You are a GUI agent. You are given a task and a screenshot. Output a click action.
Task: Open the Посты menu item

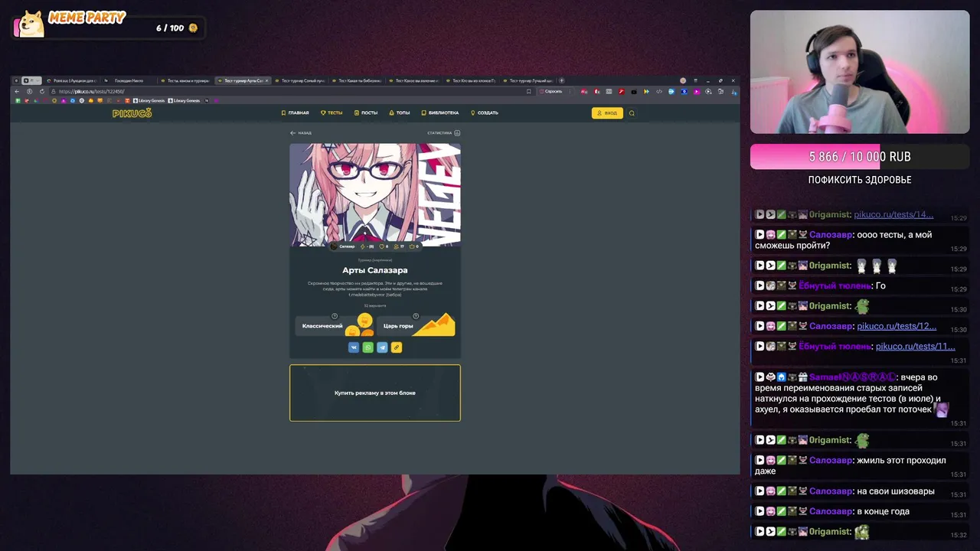click(366, 112)
